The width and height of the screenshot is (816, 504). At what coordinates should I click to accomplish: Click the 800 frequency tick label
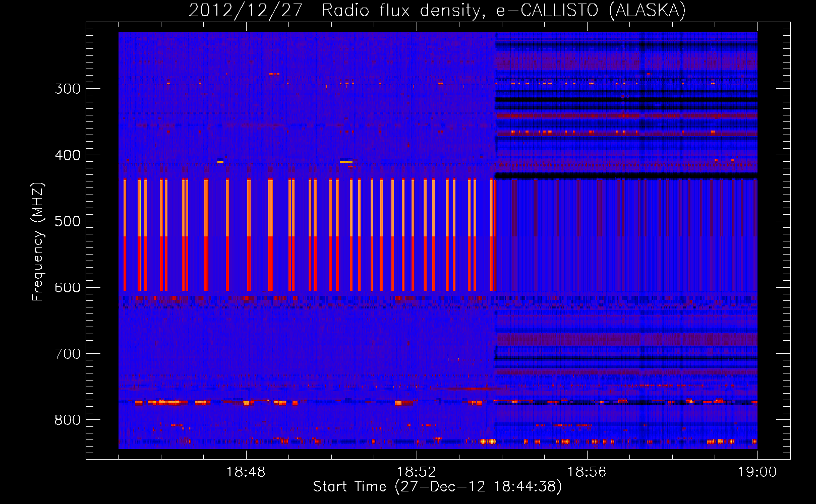pos(68,420)
